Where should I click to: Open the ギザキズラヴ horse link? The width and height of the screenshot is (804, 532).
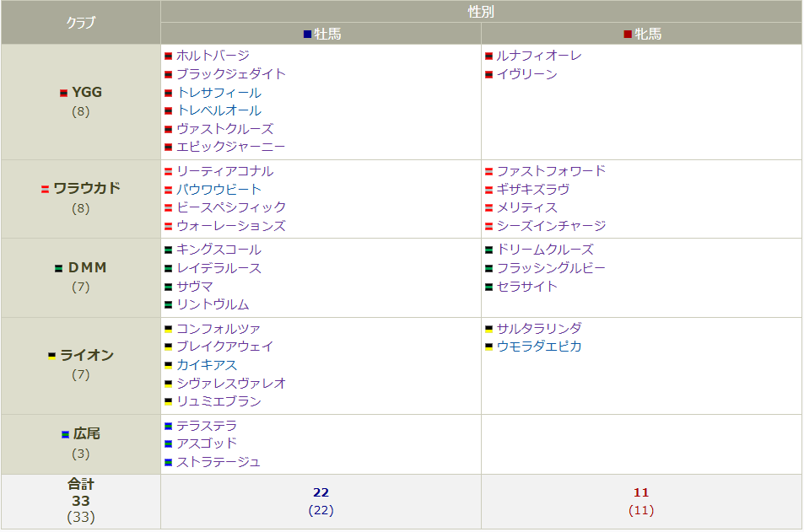pyautogui.click(x=532, y=189)
